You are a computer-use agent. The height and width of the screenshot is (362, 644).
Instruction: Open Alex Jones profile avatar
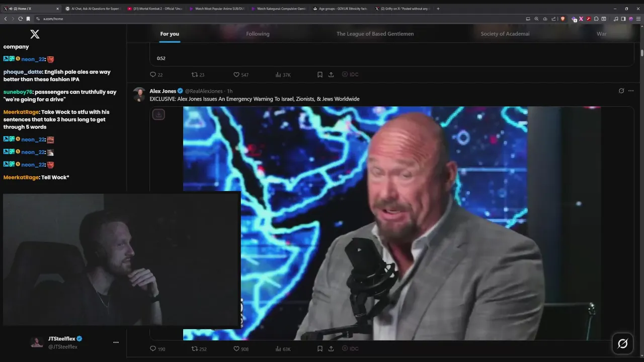pos(139,94)
